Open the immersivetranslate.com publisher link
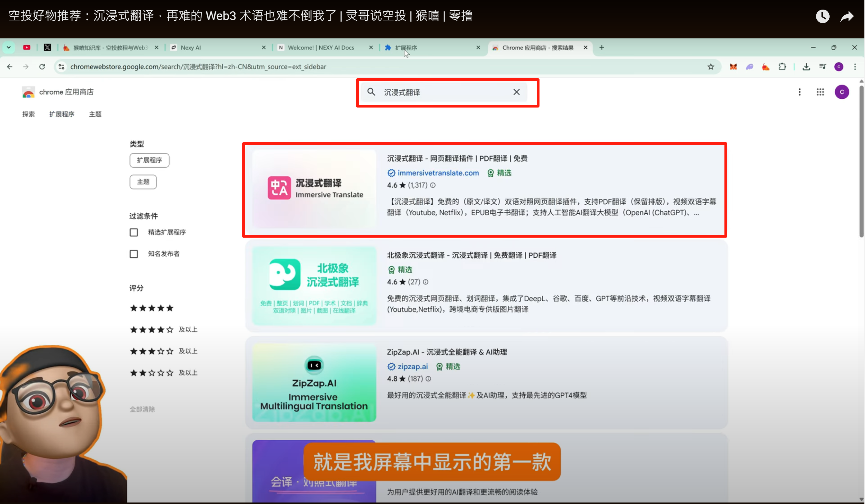The height and width of the screenshot is (504, 865). coord(438,173)
